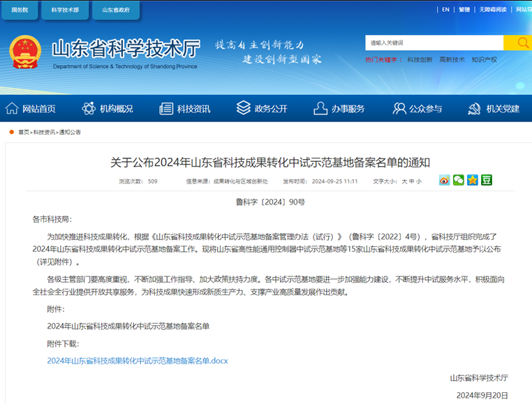
Task: Select the hot keyword 高新技术
Action: click(x=452, y=60)
